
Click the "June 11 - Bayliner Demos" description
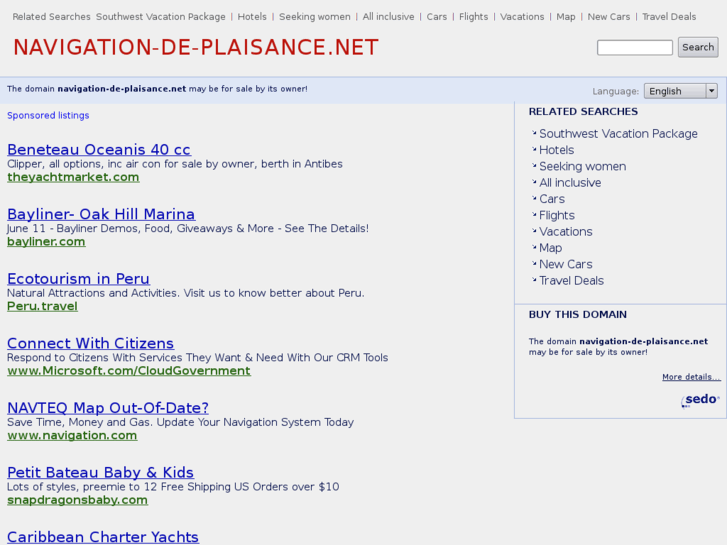[x=188, y=228]
